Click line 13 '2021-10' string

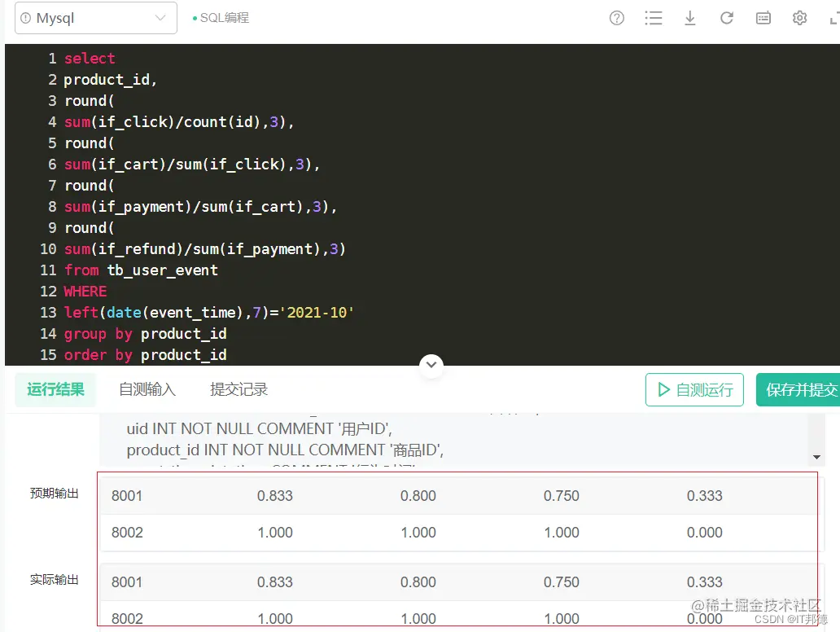(x=317, y=313)
